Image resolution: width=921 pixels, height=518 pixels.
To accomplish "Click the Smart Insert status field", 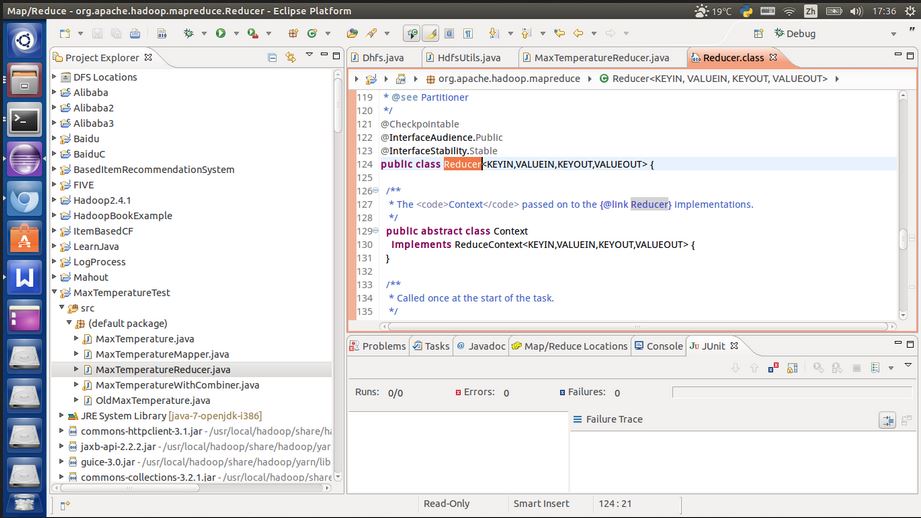I will [x=541, y=503].
